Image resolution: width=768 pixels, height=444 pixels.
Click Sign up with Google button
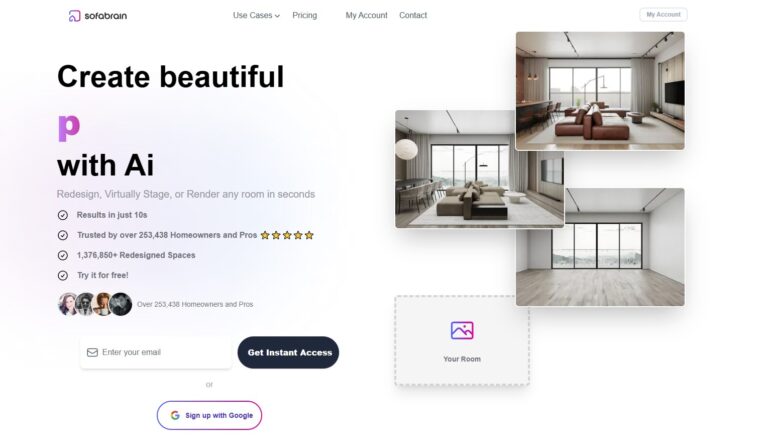tap(209, 415)
